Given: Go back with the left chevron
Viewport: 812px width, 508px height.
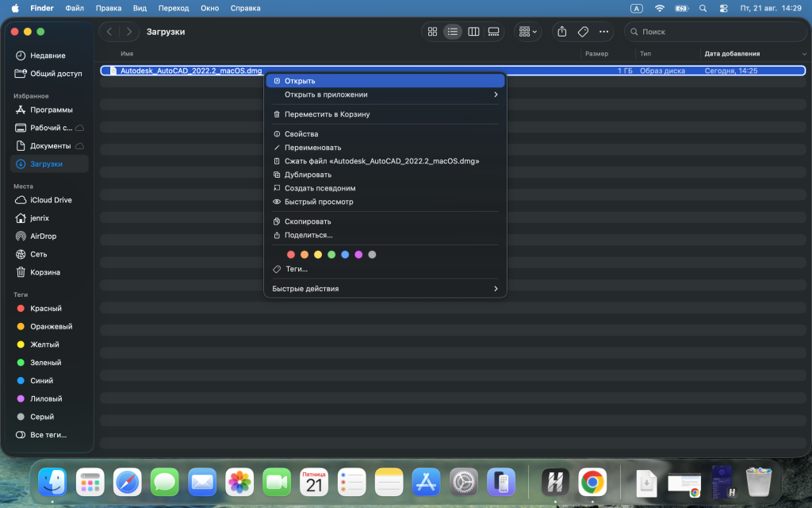Looking at the screenshot, I should [109, 32].
